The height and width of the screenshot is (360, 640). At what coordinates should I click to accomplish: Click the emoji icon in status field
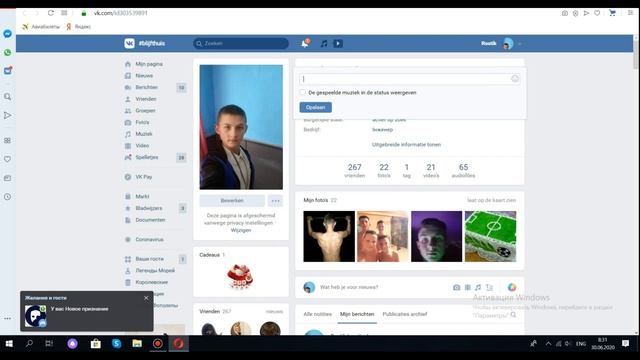(x=515, y=79)
